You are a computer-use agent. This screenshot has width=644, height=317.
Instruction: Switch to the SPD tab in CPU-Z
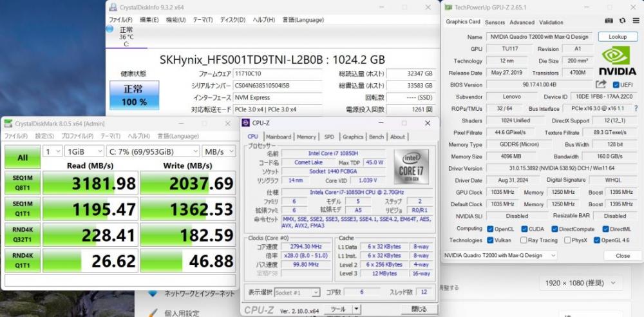[329, 137]
